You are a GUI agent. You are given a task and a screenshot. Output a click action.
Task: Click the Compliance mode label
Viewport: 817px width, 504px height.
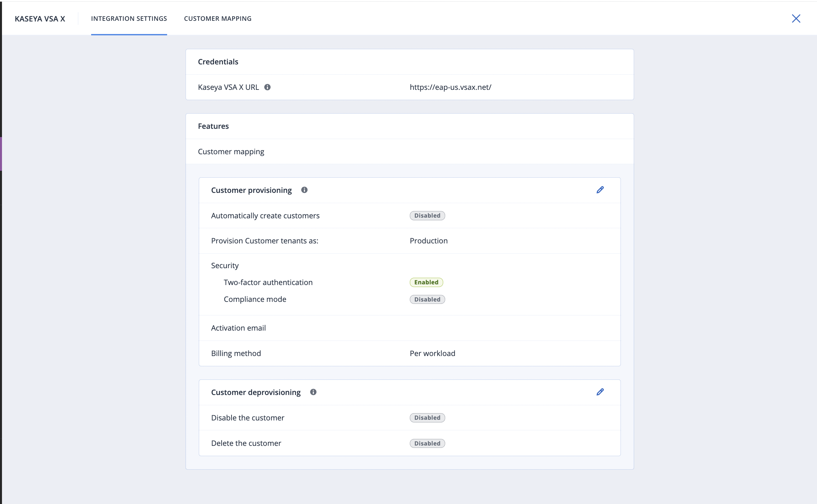coord(255,299)
